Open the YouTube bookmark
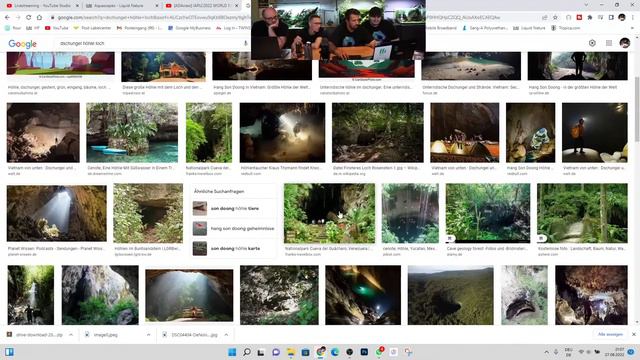640x360 pixels. click(x=56, y=28)
